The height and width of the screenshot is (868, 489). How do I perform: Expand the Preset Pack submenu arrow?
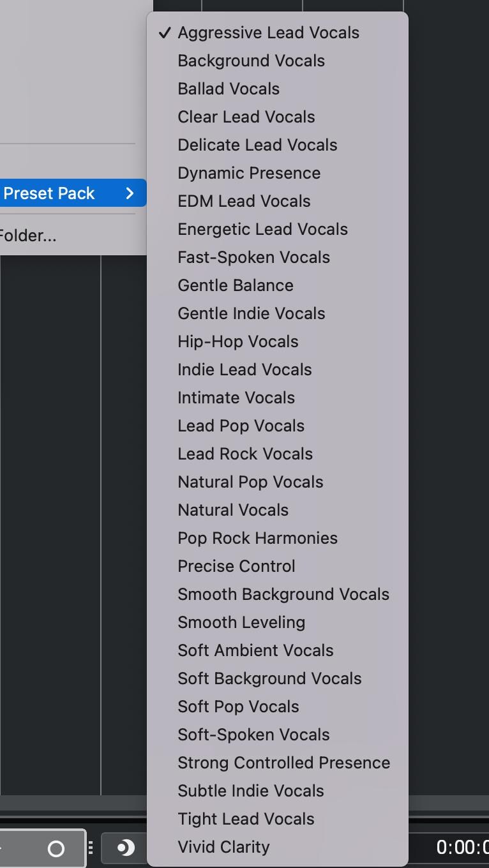[130, 193]
